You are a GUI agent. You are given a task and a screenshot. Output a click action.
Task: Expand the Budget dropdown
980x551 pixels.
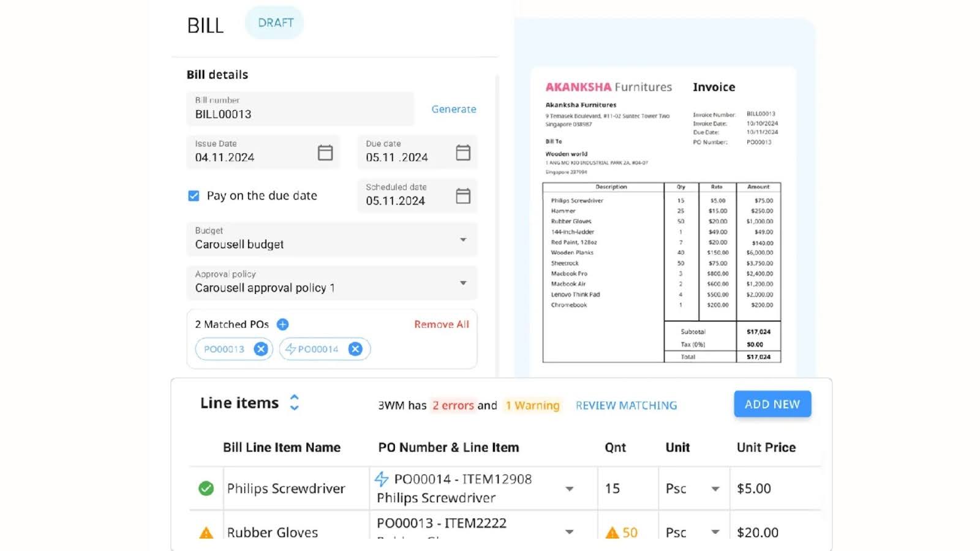[463, 239]
